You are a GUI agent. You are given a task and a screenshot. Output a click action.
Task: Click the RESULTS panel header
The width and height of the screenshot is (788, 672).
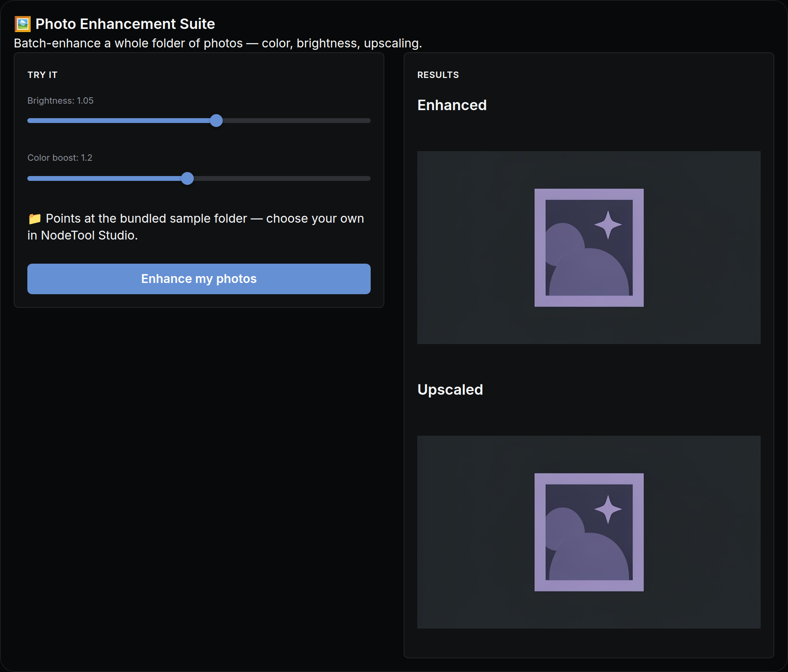point(438,75)
